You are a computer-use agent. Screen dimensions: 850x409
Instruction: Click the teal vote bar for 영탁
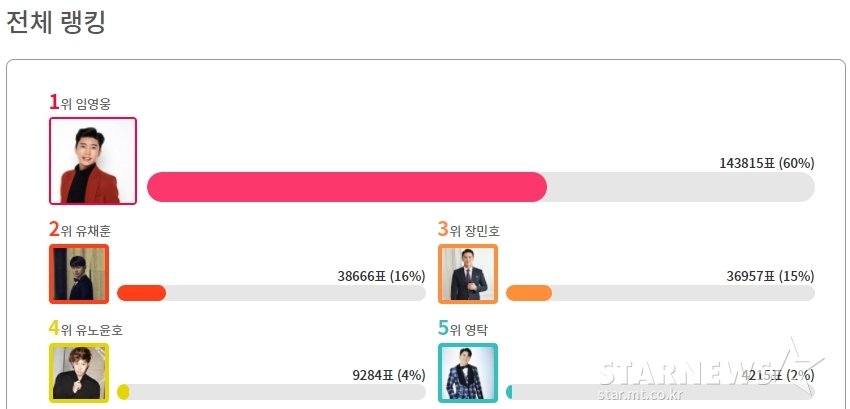pyautogui.click(x=509, y=392)
